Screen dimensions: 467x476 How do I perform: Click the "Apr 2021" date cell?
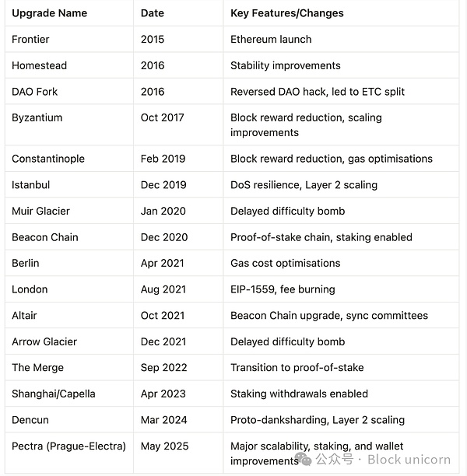[x=162, y=263]
